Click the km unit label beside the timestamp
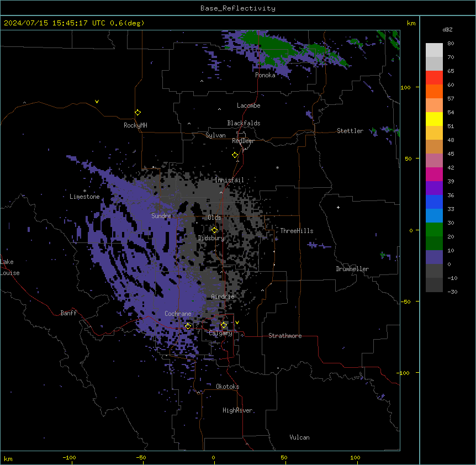 (411, 23)
